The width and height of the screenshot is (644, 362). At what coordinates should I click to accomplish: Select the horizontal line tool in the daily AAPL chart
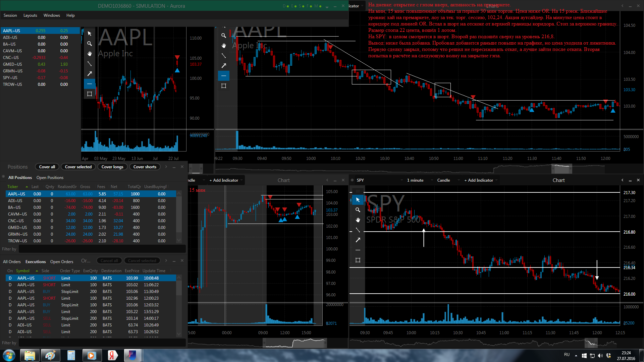[x=90, y=84]
